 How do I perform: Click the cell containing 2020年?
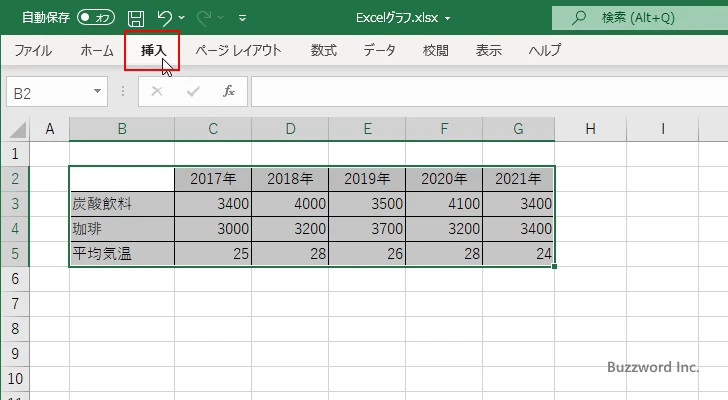pos(444,179)
